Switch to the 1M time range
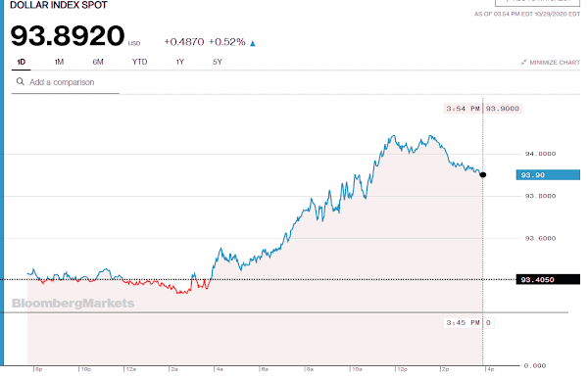Viewport: 588px width, 377px height. pos(59,62)
